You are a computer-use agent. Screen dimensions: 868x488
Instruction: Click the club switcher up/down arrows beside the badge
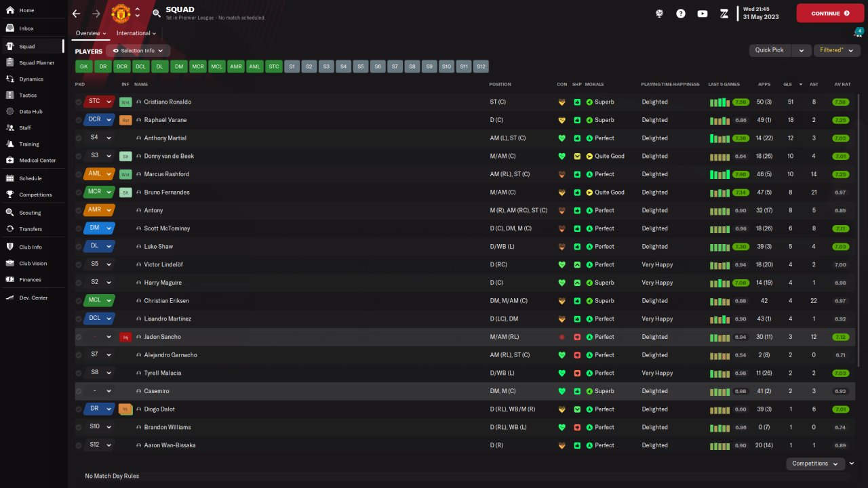tap(138, 13)
